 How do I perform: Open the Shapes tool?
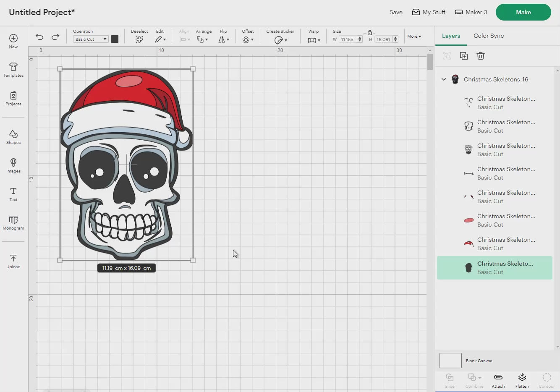(13, 137)
